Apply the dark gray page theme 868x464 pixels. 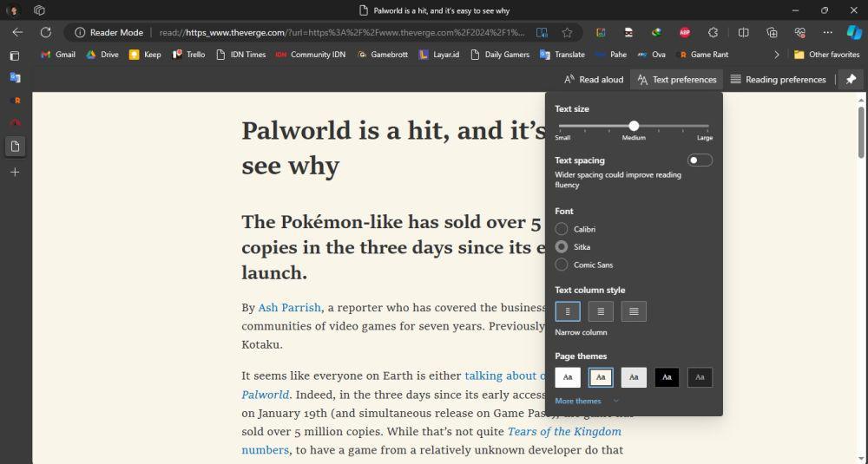[x=700, y=377]
